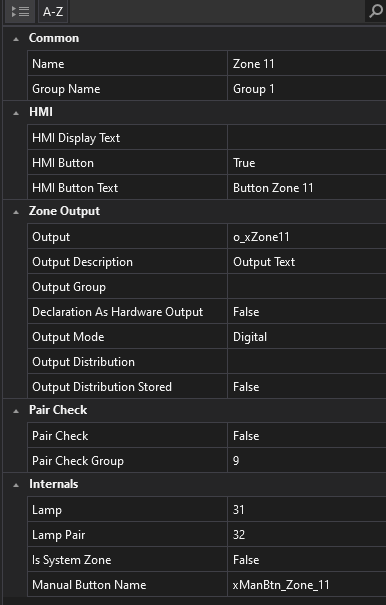Collapse the Zone Output section

[x=16, y=211]
